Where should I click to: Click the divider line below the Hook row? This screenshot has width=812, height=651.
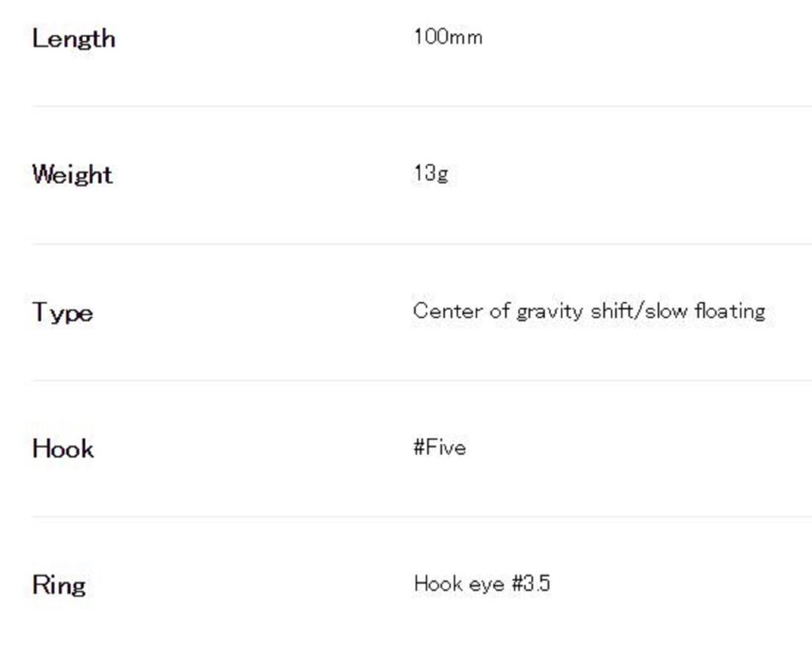point(420,517)
